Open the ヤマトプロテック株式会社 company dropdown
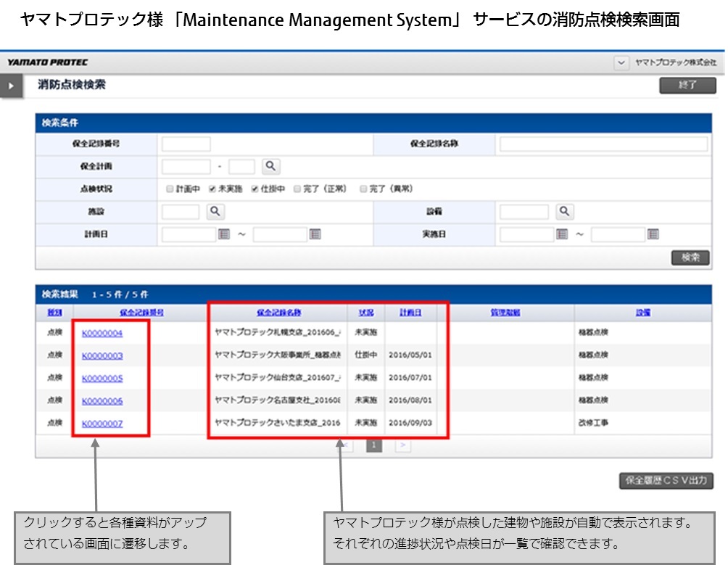 click(x=621, y=63)
